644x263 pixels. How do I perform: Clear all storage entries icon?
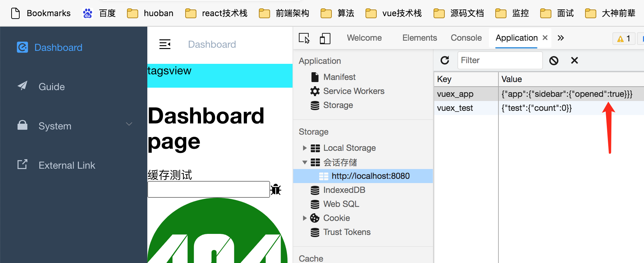pyautogui.click(x=554, y=61)
